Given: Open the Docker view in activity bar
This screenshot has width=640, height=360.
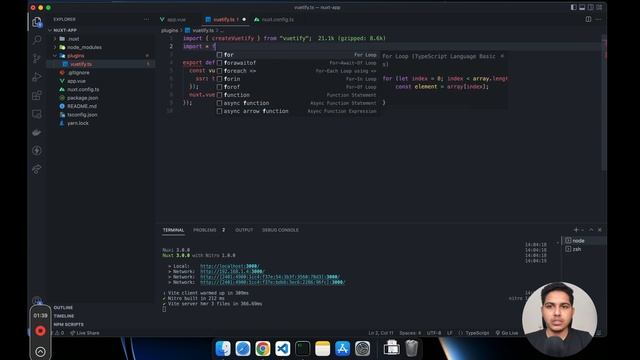Looking at the screenshot, I should click(x=37, y=132).
